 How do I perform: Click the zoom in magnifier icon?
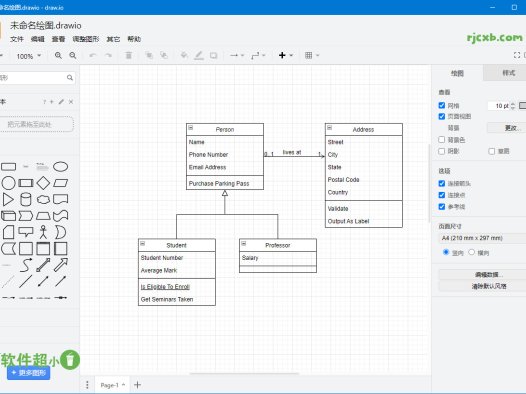click(58, 55)
